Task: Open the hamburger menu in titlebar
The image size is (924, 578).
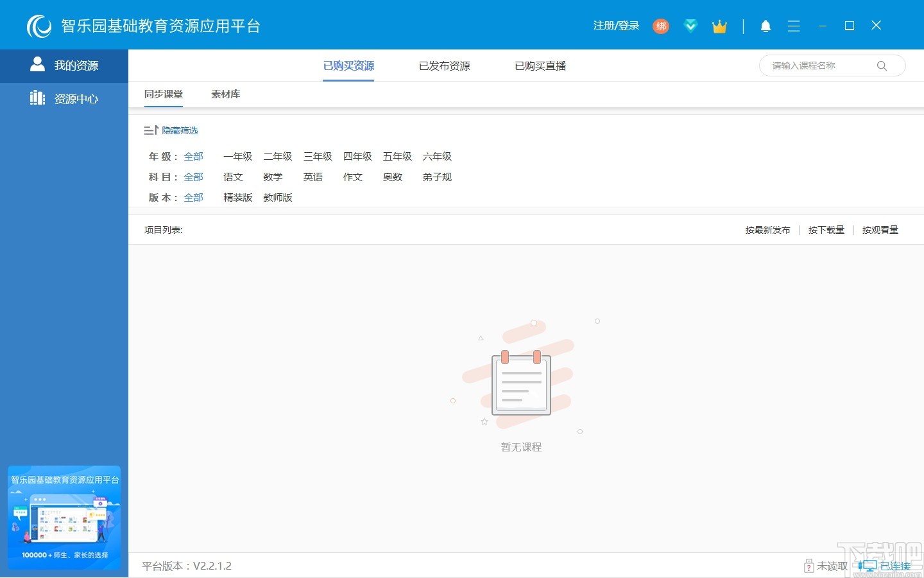Action: click(x=794, y=26)
